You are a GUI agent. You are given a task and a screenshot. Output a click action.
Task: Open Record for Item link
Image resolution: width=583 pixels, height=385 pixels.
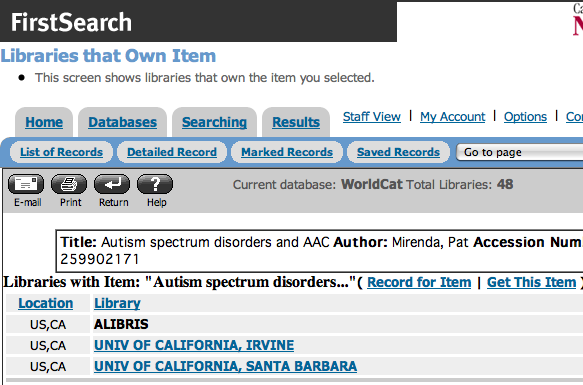419,282
